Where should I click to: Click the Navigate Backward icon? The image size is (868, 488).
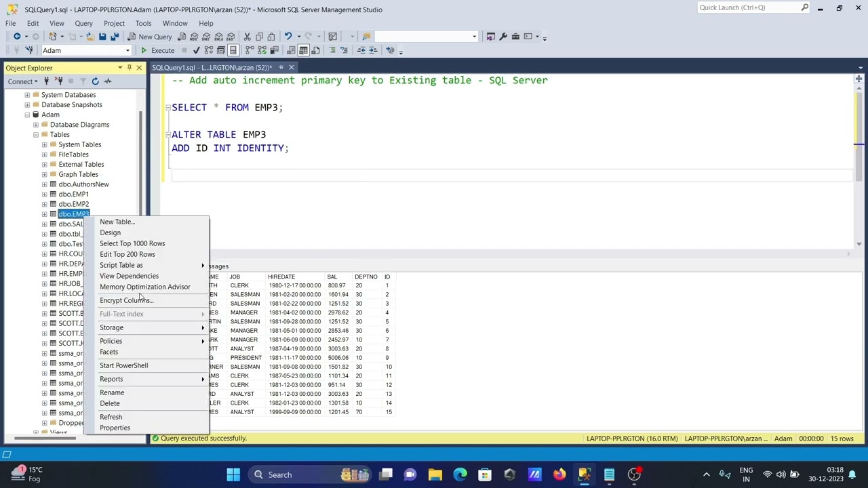tap(17, 37)
